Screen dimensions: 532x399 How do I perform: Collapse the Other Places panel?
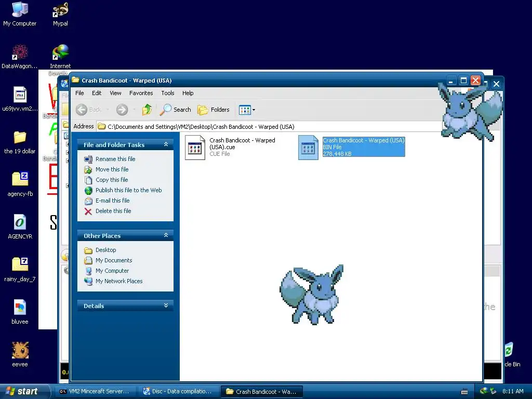pyautogui.click(x=166, y=235)
